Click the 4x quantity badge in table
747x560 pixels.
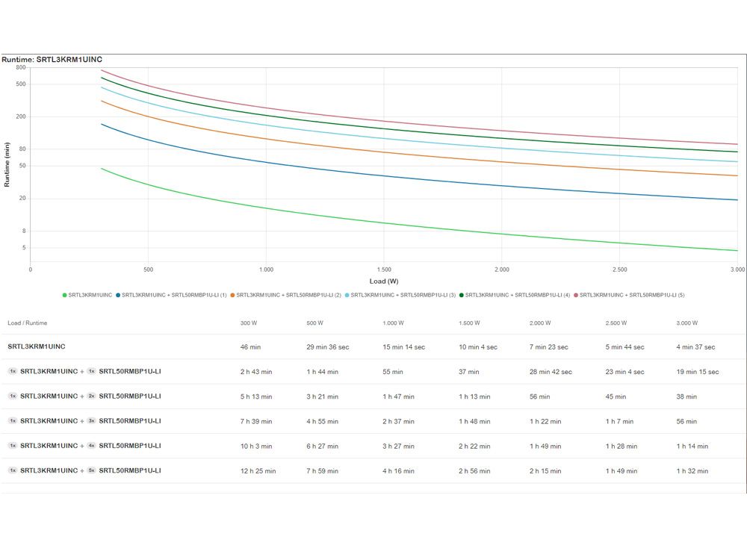[91, 446]
